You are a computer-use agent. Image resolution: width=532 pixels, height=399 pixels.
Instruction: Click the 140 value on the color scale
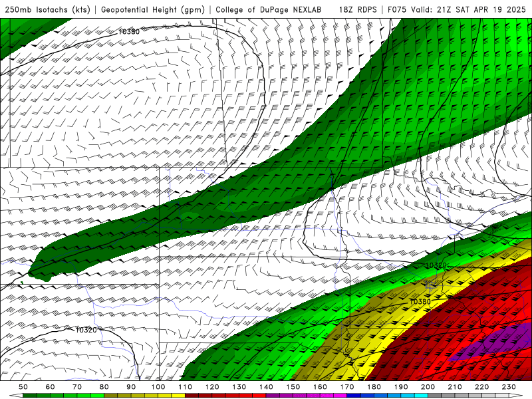click(266, 387)
